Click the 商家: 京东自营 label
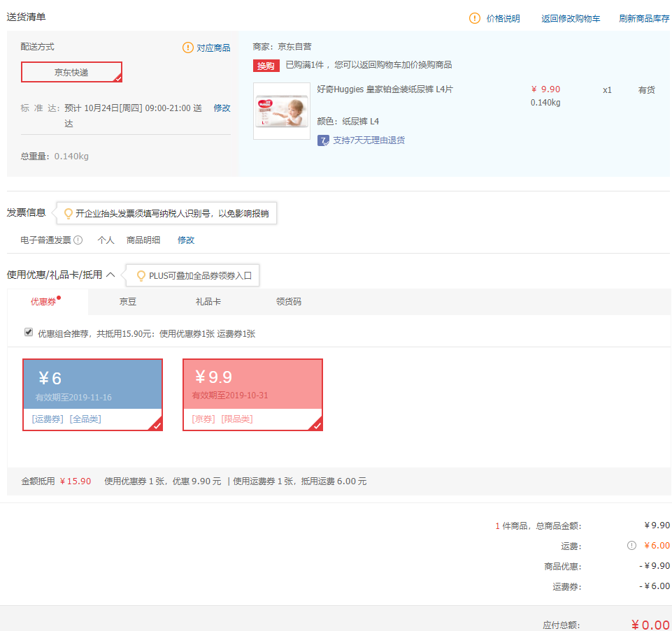 (282, 46)
